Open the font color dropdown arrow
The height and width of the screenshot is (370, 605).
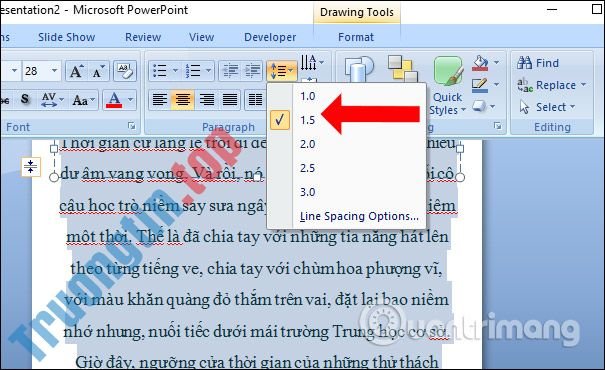(x=130, y=100)
